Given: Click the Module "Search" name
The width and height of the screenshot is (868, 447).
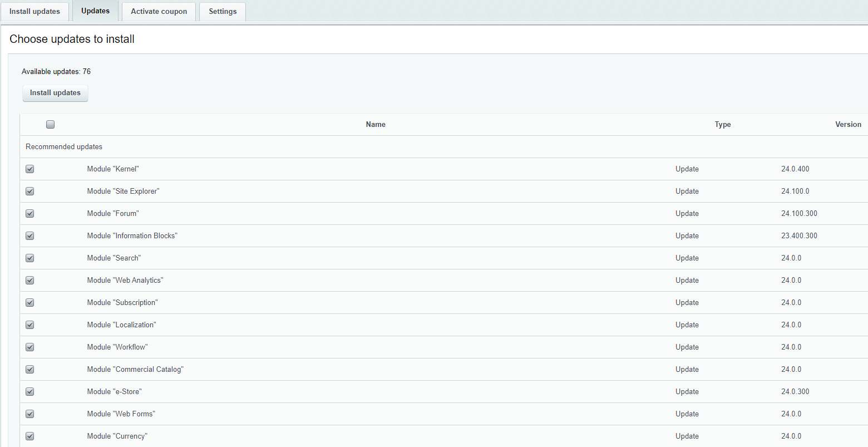Looking at the screenshot, I should point(114,258).
